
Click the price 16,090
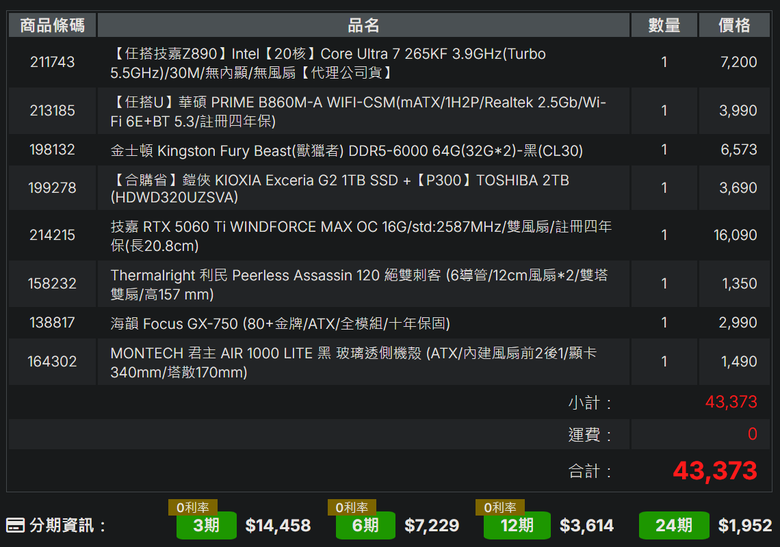tap(735, 235)
